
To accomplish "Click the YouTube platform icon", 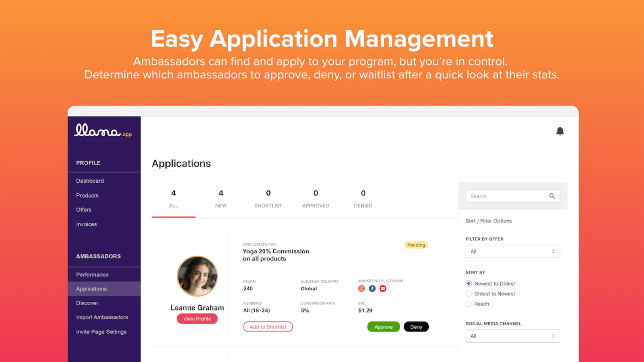I will (383, 288).
